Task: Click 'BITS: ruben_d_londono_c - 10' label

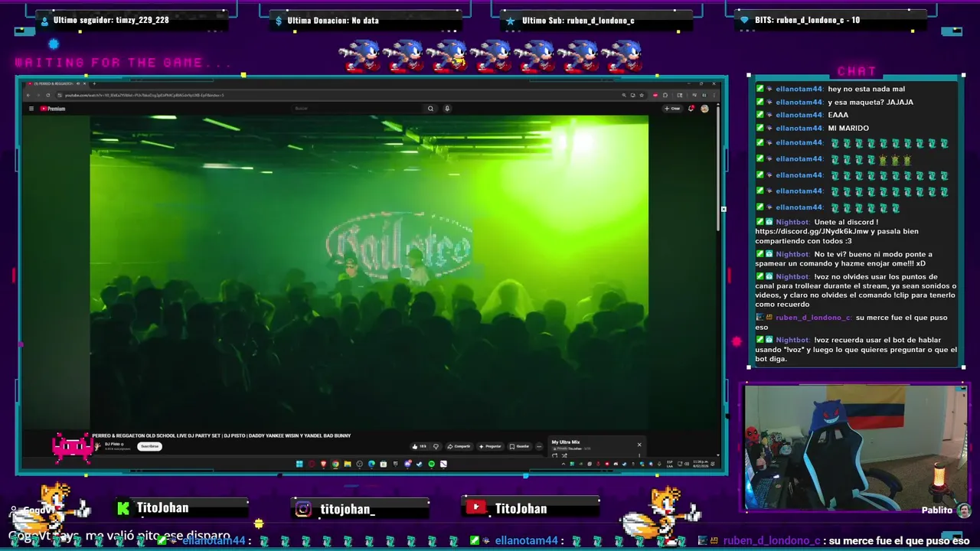Action: 807,21
